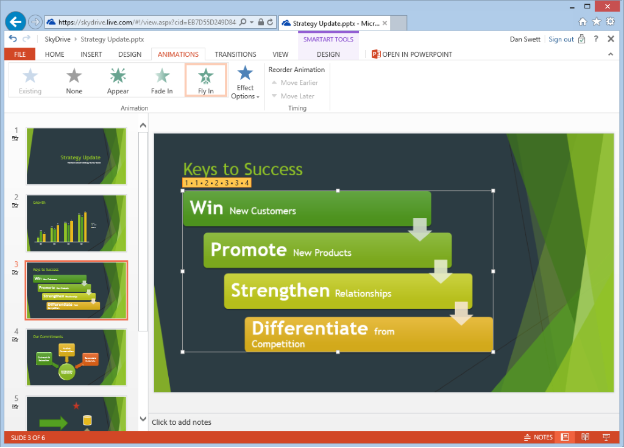Select slide 4 thumbnail
This screenshot has height=448, width=624.
76,356
